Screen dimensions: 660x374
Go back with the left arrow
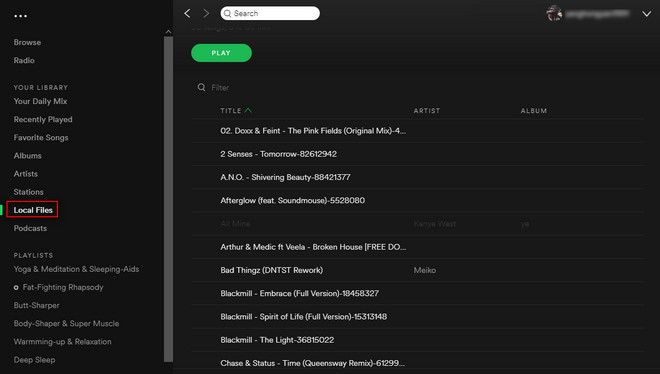click(x=187, y=13)
